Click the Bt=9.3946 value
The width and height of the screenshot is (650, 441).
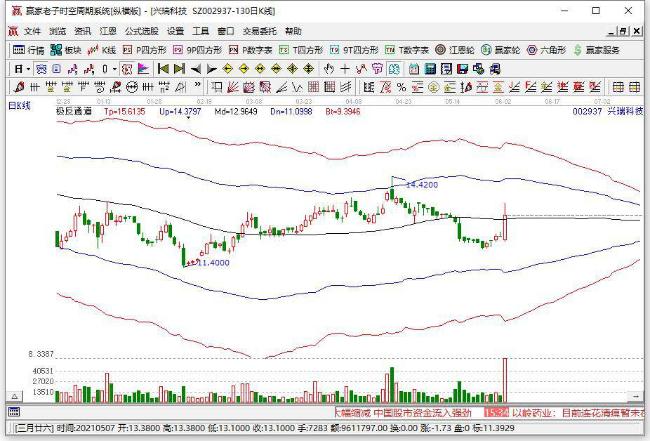343,111
